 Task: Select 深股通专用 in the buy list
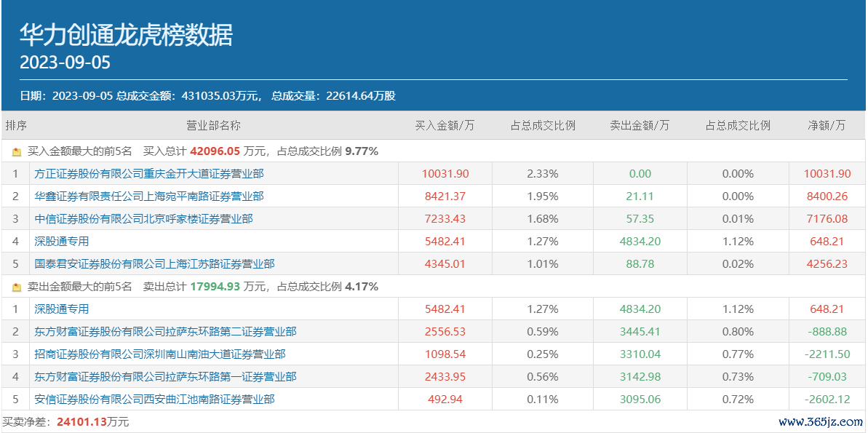pos(61,242)
